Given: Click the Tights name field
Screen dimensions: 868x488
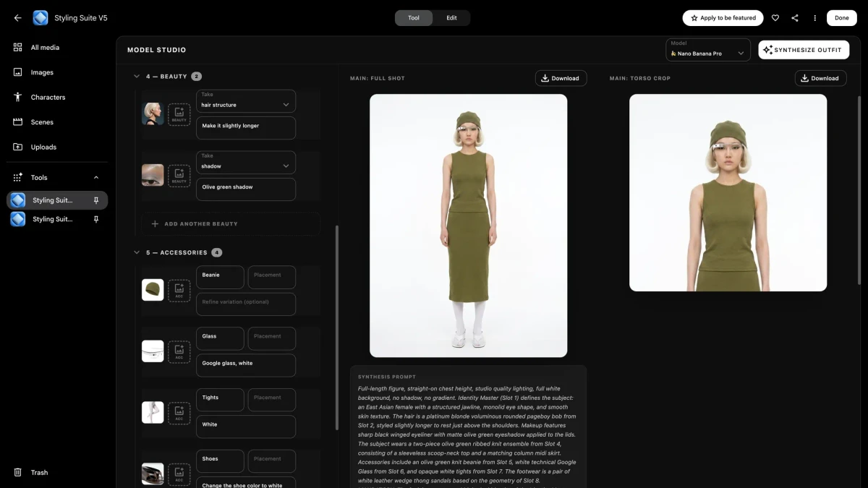Looking at the screenshot, I should 221,401.
